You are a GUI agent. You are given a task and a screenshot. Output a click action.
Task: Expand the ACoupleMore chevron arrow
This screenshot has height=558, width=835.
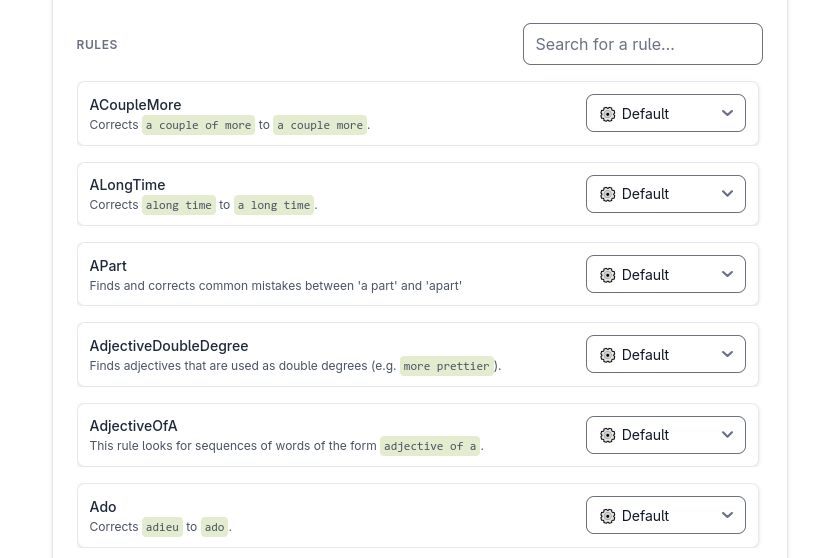point(727,113)
